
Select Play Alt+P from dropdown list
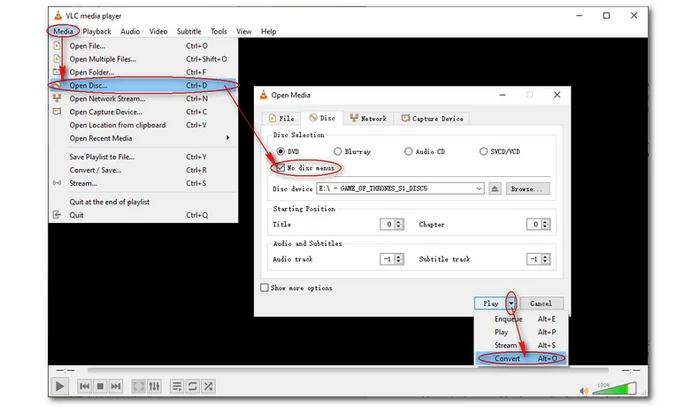[521, 332]
